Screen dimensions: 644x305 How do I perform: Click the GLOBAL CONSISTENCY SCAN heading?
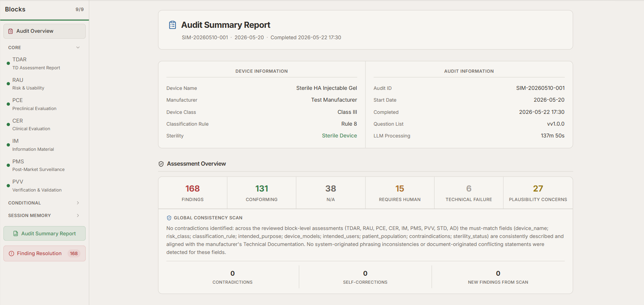click(x=208, y=218)
